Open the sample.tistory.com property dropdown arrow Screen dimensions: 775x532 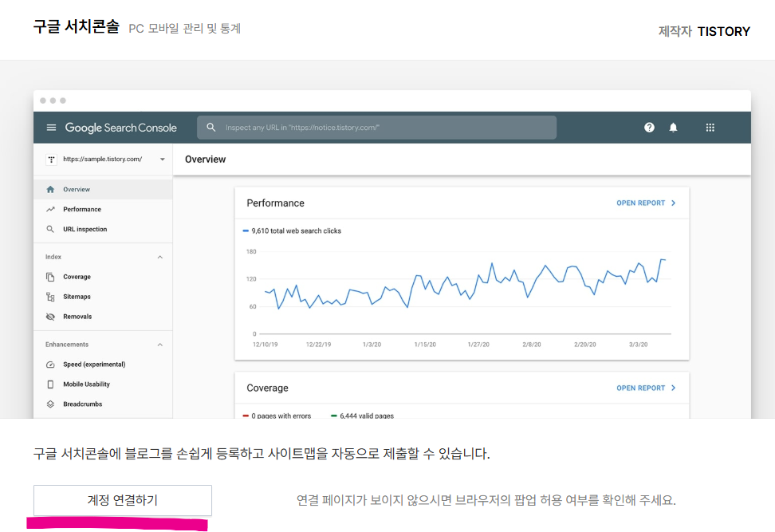click(162, 160)
